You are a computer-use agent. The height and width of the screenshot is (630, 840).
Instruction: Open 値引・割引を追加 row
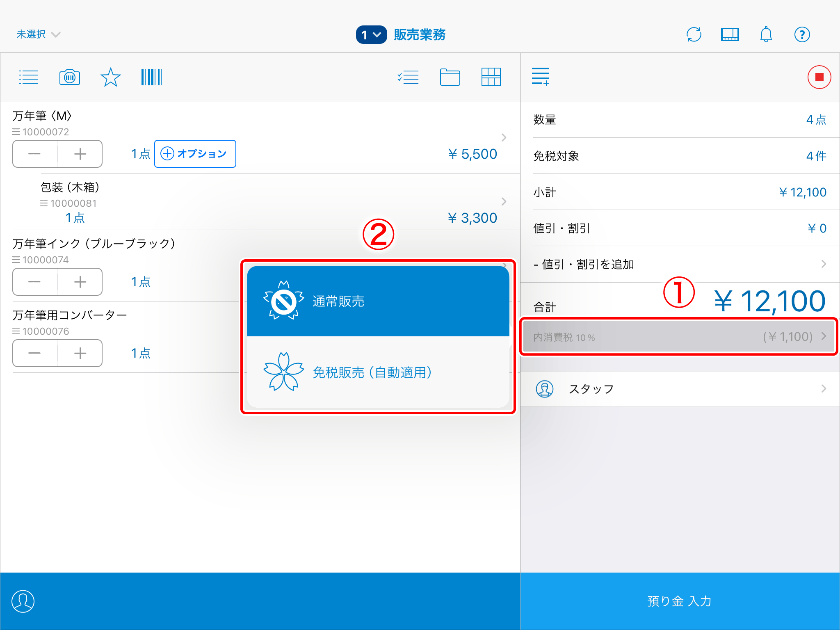(x=680, y=264)
